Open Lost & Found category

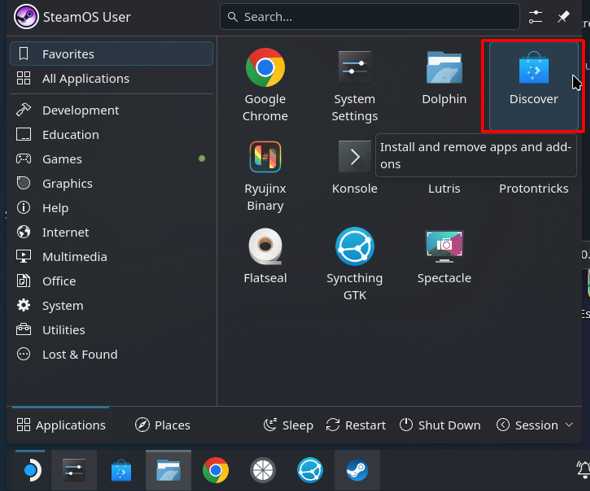point(112,354)
